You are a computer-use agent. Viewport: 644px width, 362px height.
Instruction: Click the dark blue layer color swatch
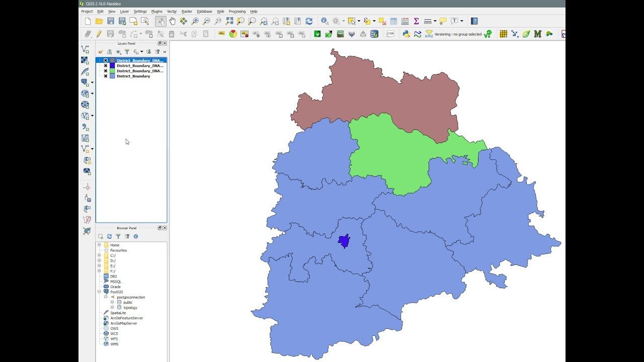coord(112,66)
